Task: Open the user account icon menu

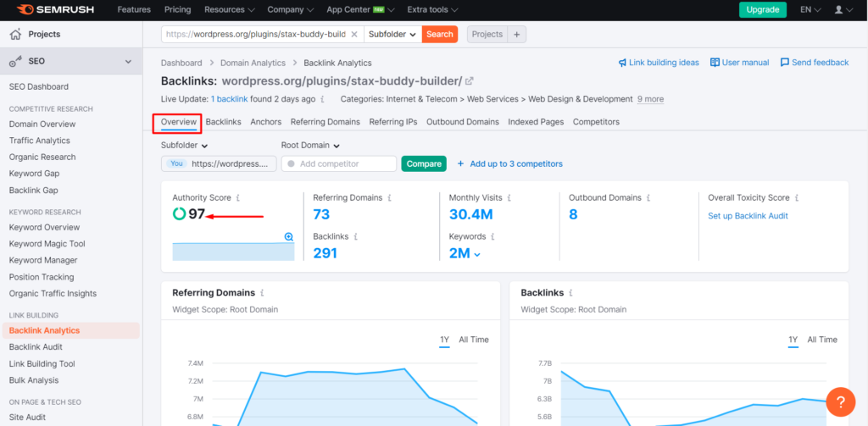Action: click(843, 9)
